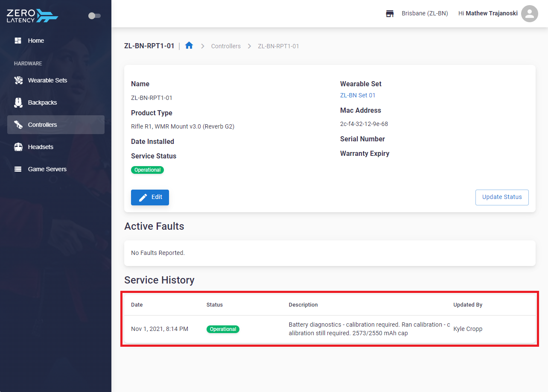
Task: Click the Backpacks icon
Action: pos(18,102)
